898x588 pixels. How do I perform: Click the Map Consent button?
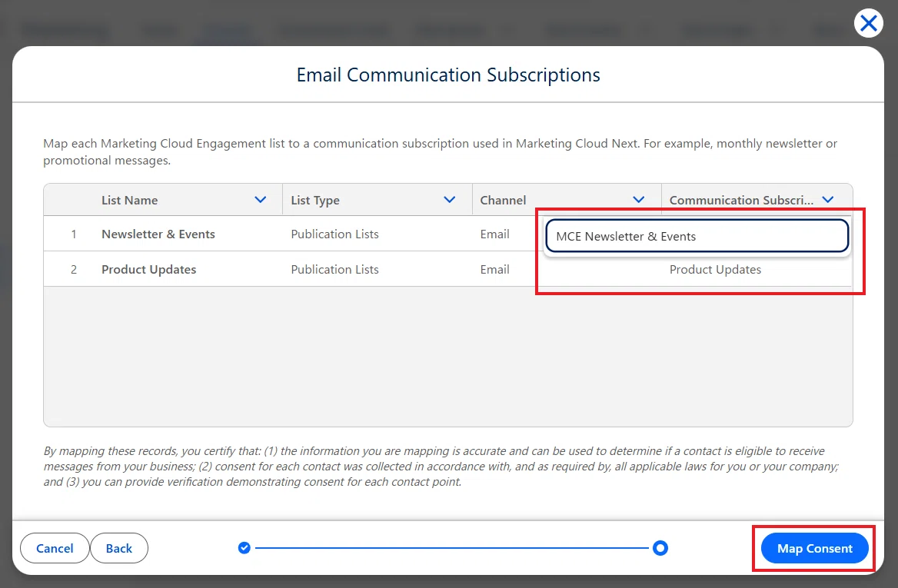pos(814,548)
